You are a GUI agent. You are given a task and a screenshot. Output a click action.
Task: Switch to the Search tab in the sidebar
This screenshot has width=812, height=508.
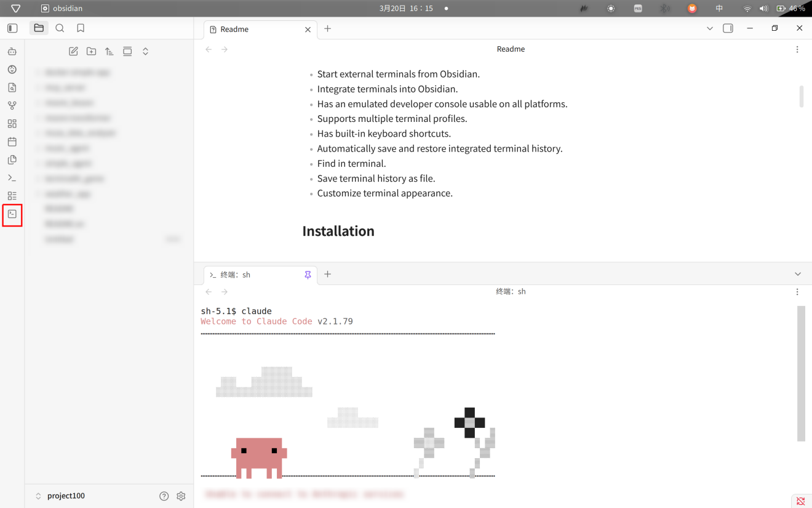(x=60, y=28)
